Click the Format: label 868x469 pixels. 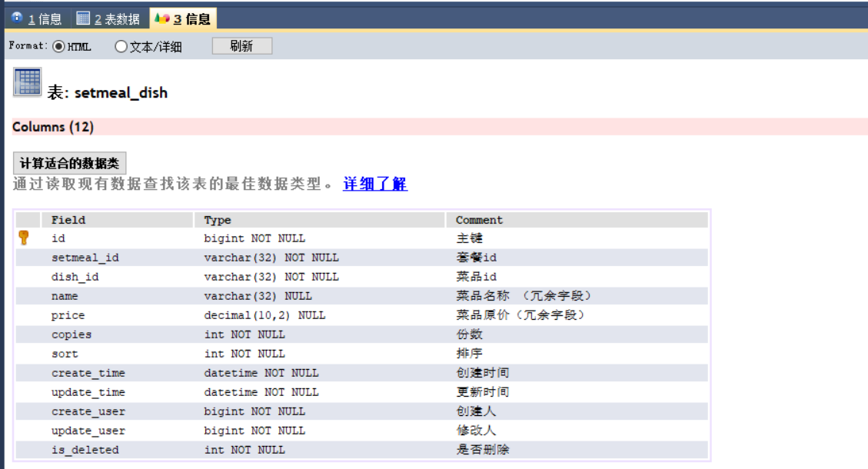point(28,45)
